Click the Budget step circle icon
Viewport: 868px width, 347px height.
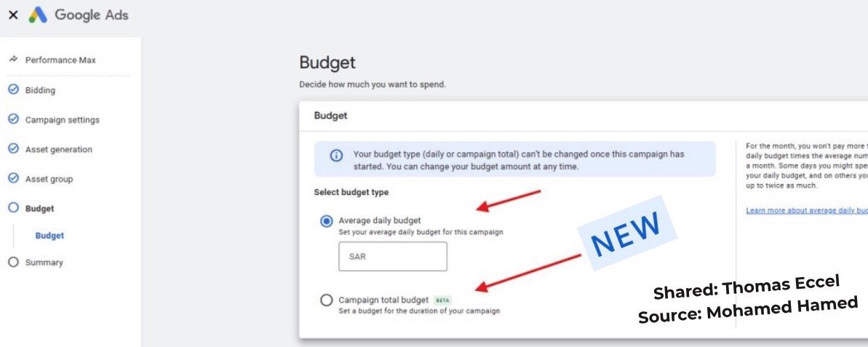pos(13,208)
